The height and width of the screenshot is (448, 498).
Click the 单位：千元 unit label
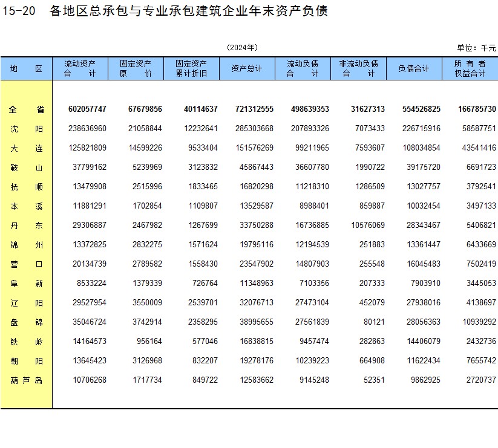click(476, 48)
